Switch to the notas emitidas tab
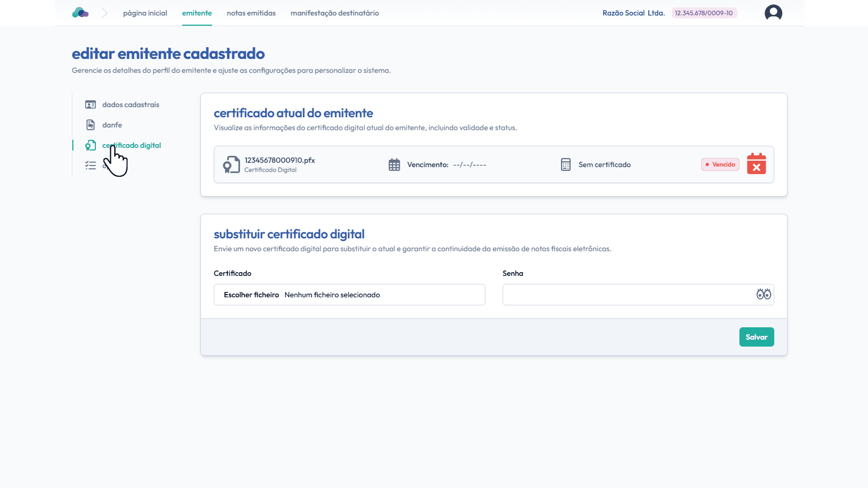Image resolution: width=868 pixels, height=488 pixels. (251, 13)
